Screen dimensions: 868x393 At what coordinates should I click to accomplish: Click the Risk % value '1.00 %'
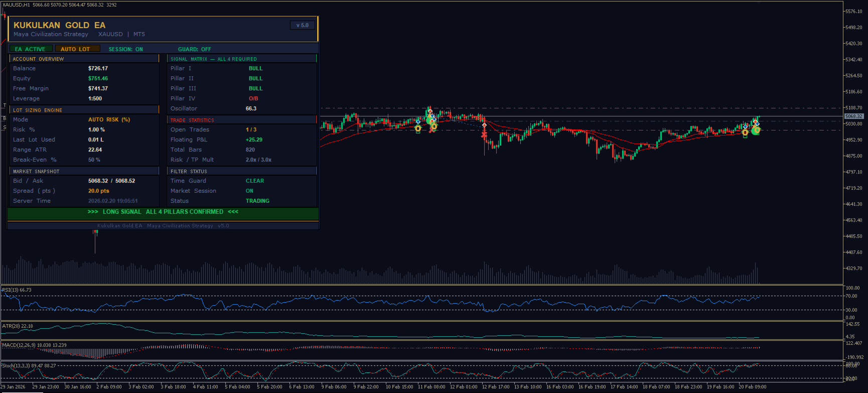coord(97,129)
